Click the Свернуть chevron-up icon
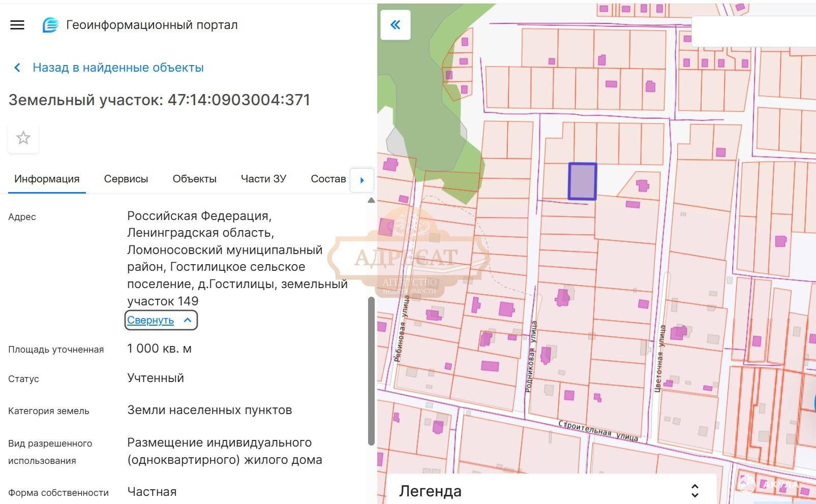Viewport: 816px width, 504px height. coord(188,320)
